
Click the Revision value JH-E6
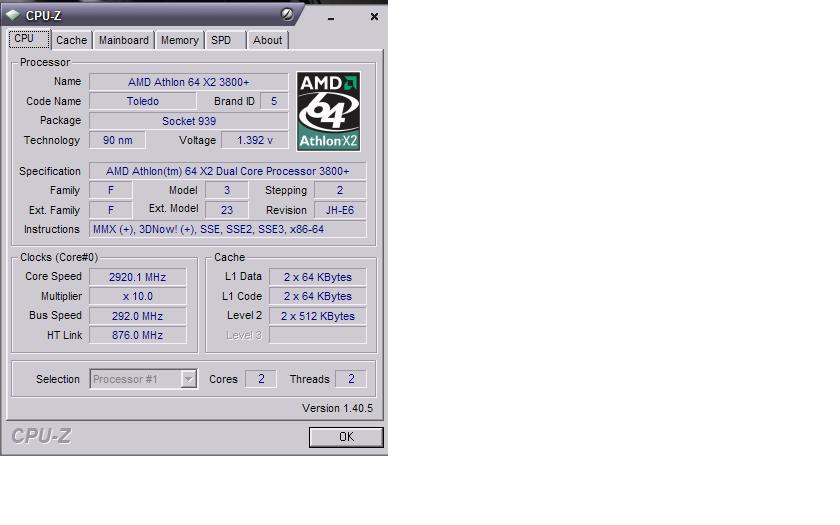tap(340, 210)
